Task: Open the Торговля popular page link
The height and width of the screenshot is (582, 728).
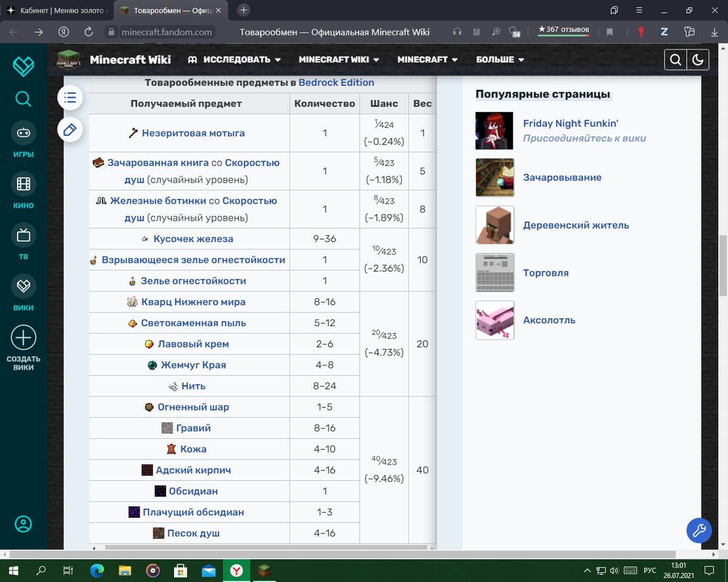Action: point(546,273)
